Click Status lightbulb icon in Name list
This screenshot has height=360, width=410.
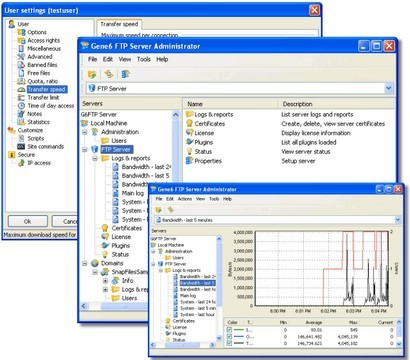(190, 151)
